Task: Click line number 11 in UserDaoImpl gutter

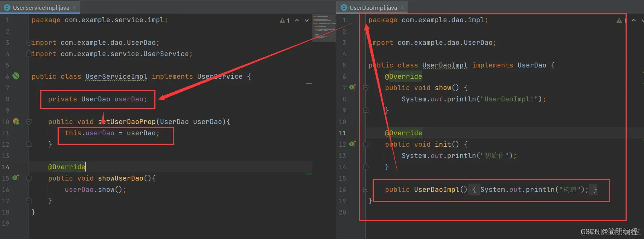Action: coord(342,133)
